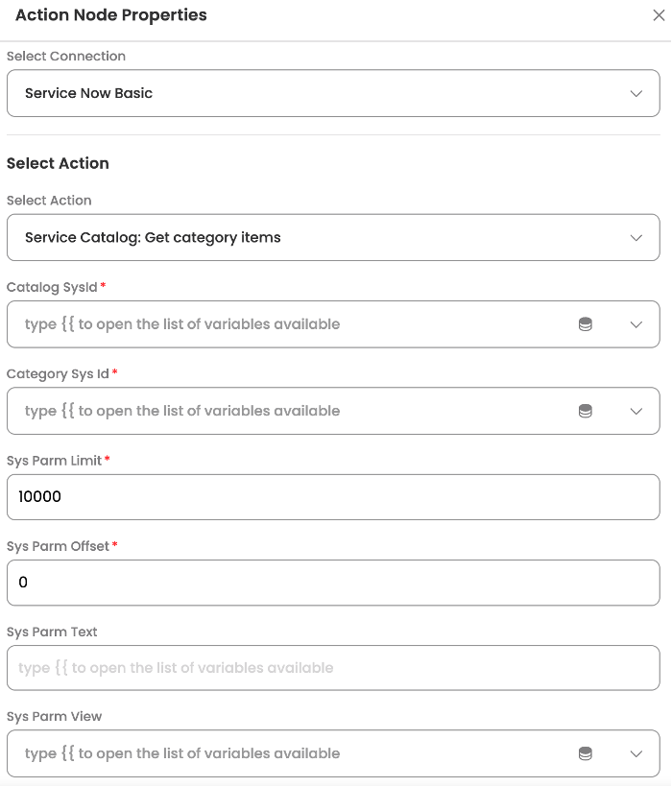Click the Sys Parm Limit field showing 10000
This screenshot has width=672, height=787.
[333, 497]
